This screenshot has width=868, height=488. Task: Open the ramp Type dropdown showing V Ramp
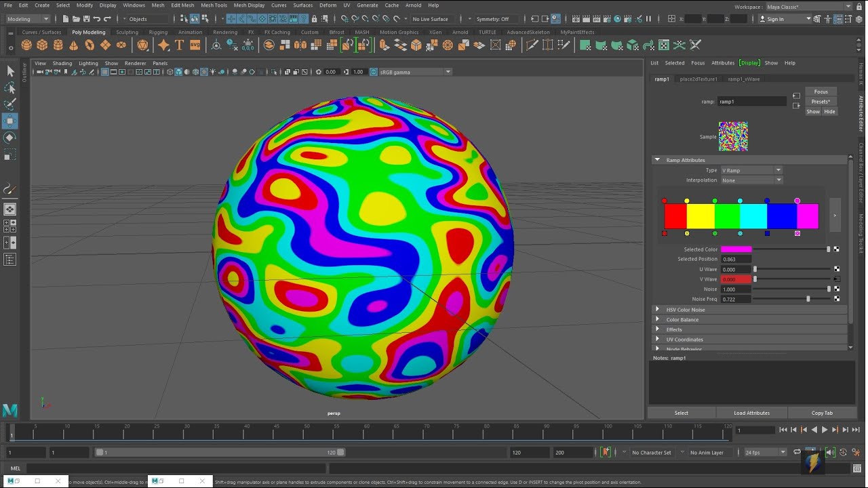point(751,170)
